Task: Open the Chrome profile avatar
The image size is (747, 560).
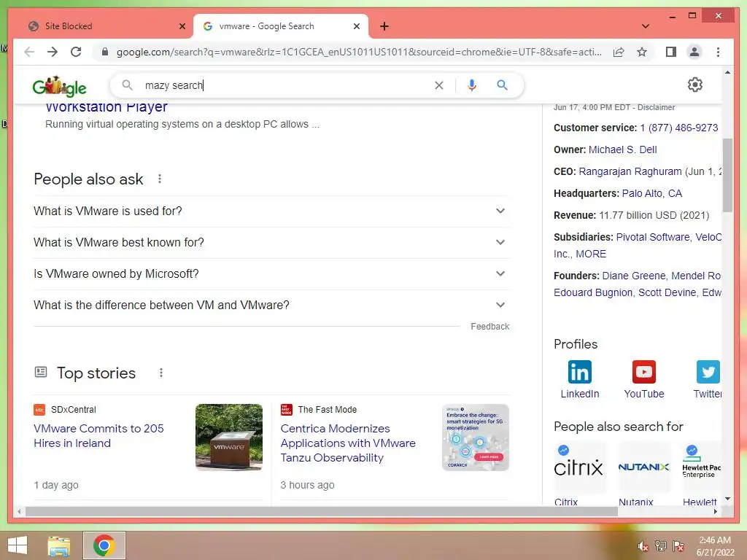Action: coord(694,52)
